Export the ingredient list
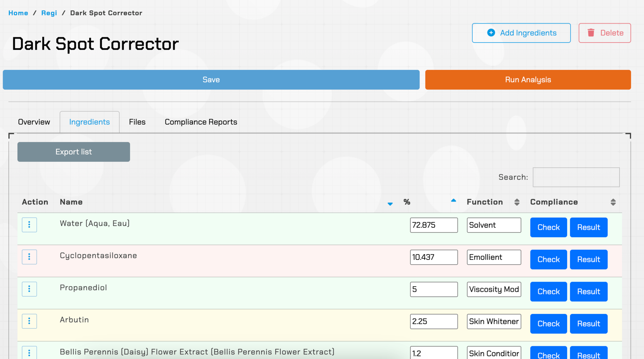 pos(73,152)
